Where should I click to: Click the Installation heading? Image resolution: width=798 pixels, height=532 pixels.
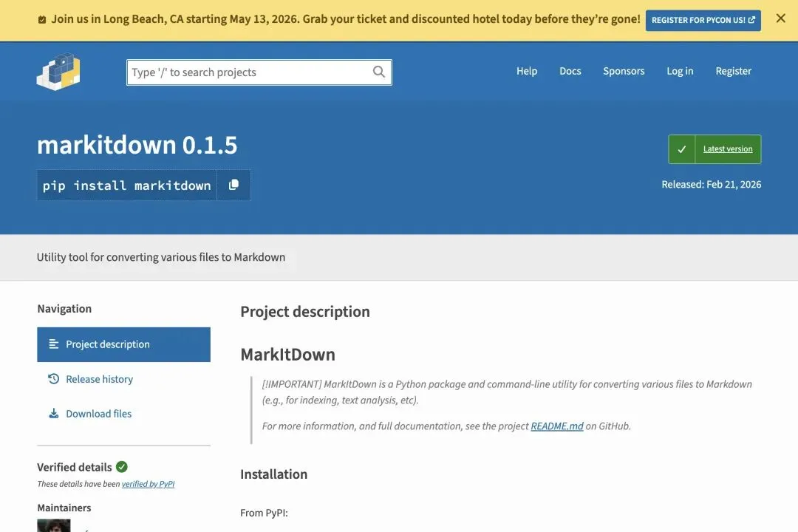coord(274,474)
